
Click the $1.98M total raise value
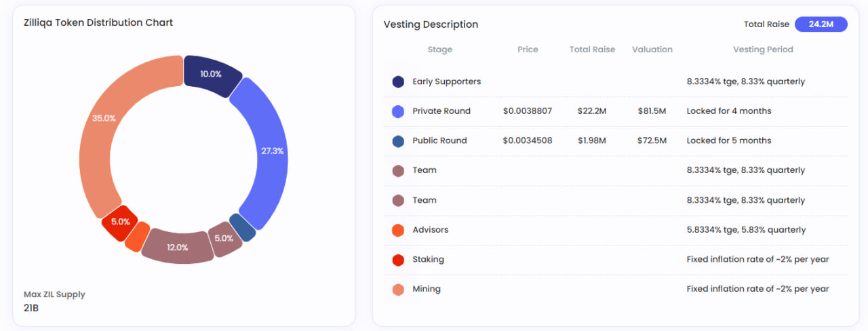[592, 141]
